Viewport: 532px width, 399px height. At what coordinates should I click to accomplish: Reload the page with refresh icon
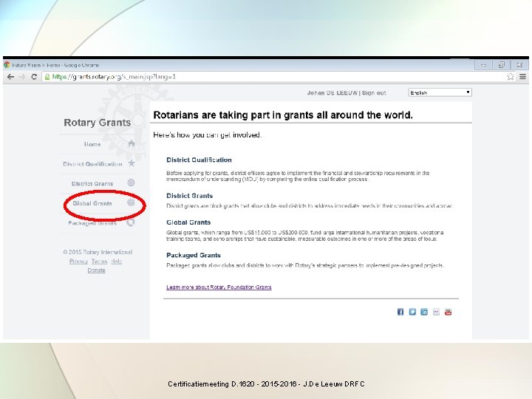(x=34, y=77)
